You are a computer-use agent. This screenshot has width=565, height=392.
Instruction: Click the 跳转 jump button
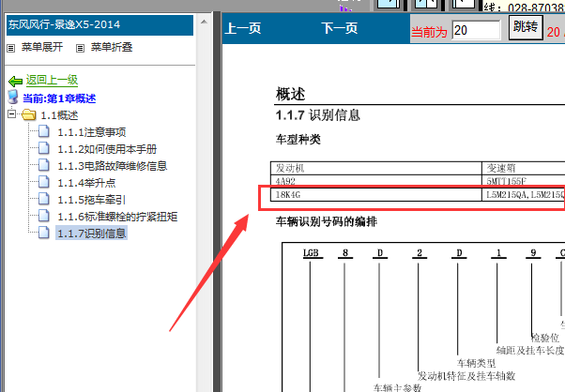tap(526, 27)
